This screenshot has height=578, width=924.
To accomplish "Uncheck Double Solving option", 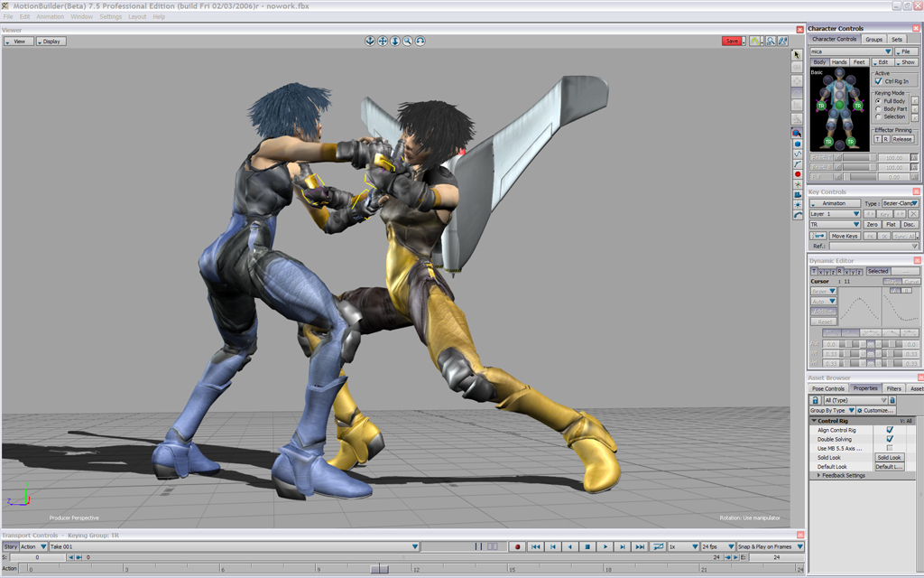I will click(890, 439).
